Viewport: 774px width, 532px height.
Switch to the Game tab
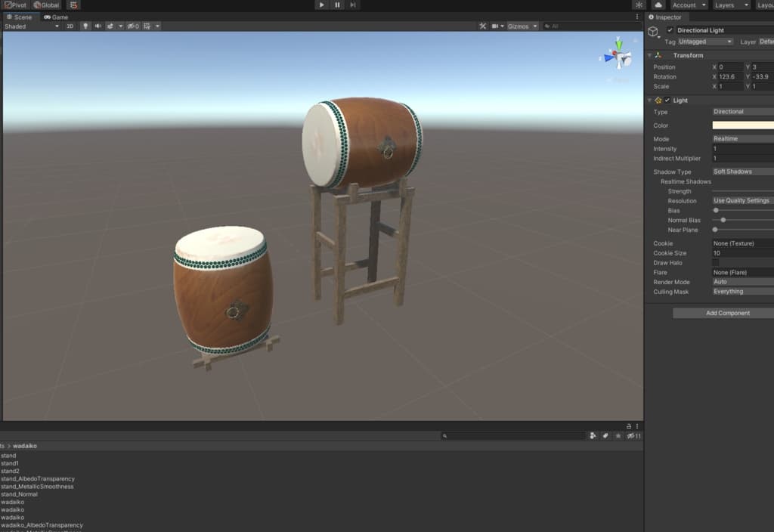point(56,17)
